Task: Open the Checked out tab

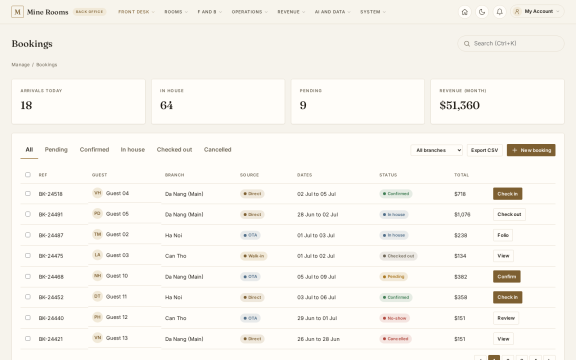Action: tap(174, 150)
